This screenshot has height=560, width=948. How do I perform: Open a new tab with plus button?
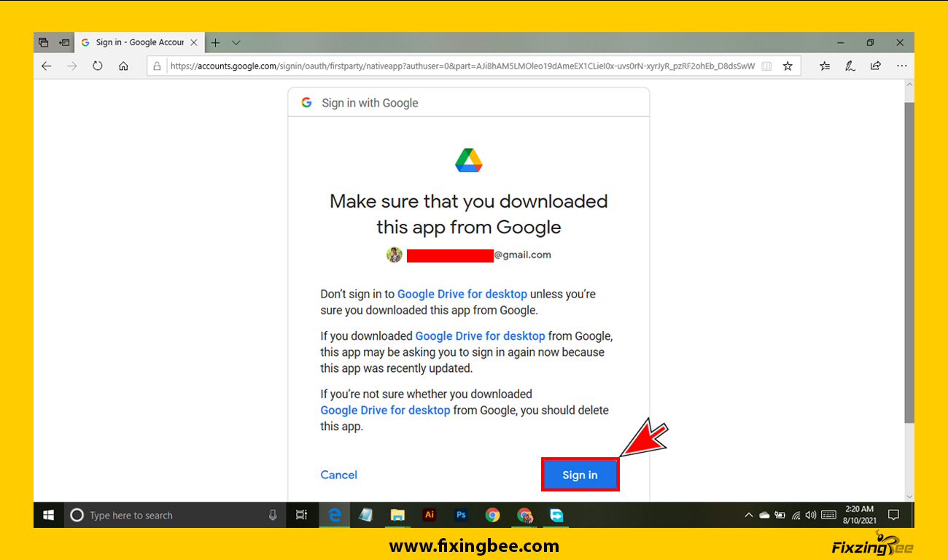pos(215,43)
